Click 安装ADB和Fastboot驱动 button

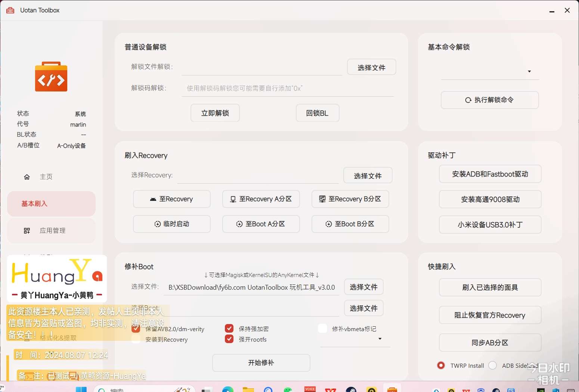(x=490, y=174)
